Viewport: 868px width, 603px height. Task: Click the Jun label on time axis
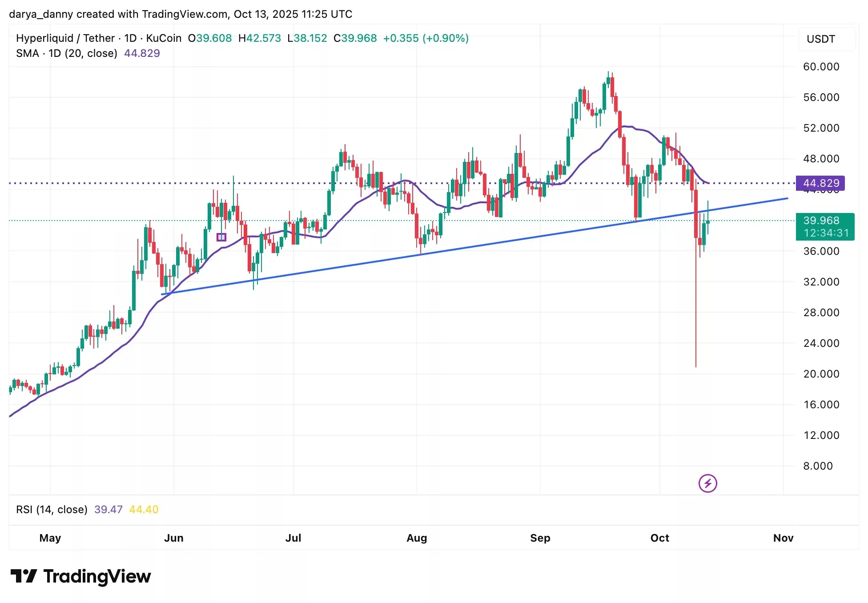click(x=173, y=538)
